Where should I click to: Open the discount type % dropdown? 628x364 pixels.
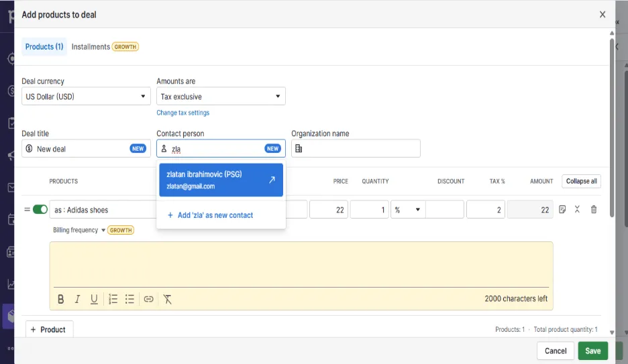click(408, 210)
